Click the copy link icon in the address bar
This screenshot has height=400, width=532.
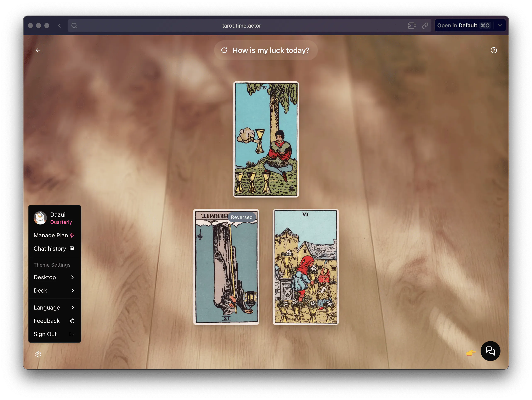click(425, 26)
